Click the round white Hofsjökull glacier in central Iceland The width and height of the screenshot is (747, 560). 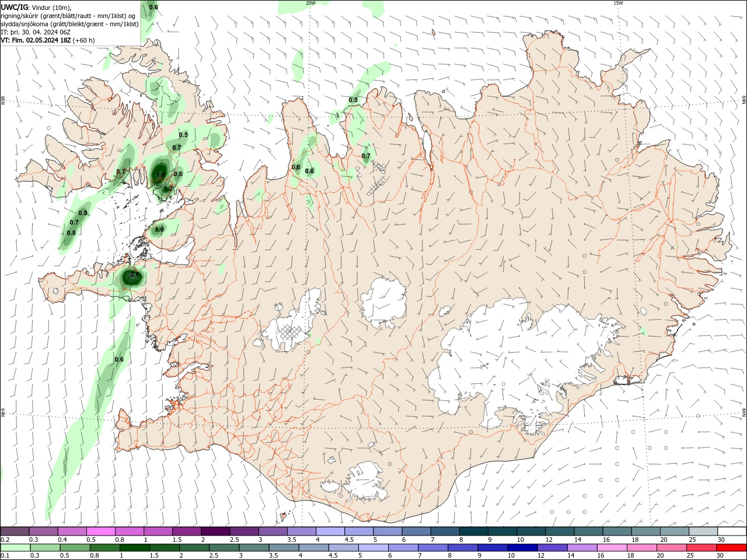pos(383,302)
